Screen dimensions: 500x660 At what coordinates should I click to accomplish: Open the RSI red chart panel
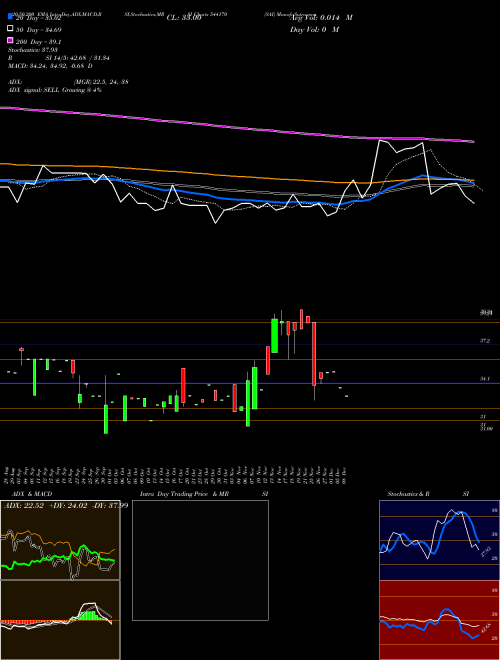tap(439, 620)
